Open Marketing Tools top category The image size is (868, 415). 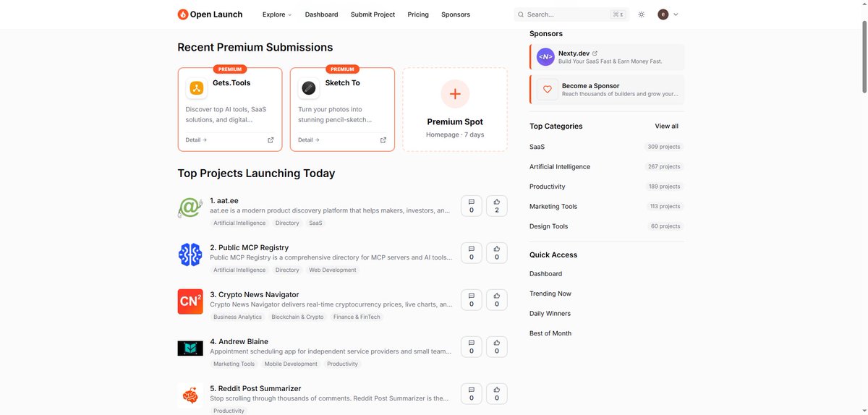pyautogui.click(x=553, y=206)
